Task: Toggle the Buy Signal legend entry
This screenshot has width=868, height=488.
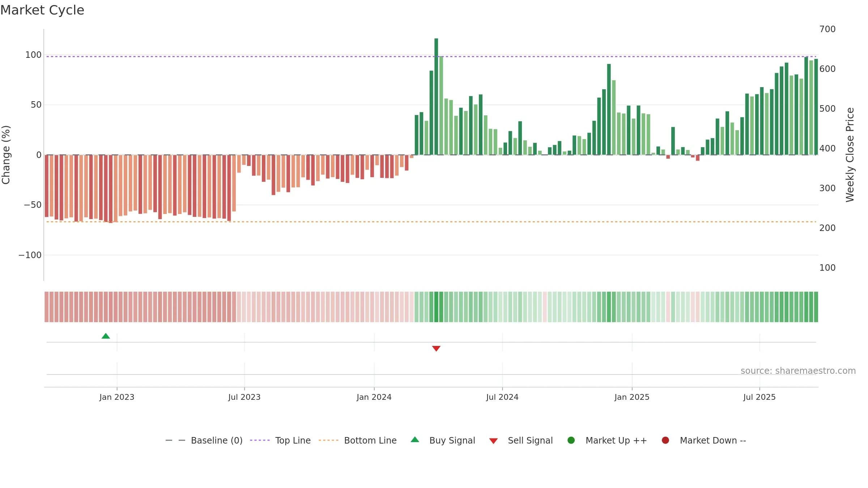Action: pyautogui.click(x=443, y=441)
